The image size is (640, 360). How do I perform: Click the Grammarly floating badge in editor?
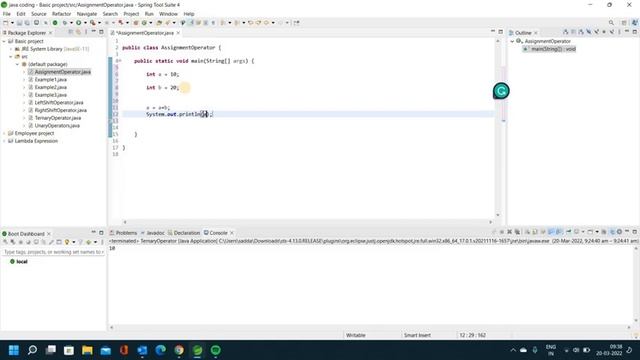pyautogui.click(x=501, y=91)
